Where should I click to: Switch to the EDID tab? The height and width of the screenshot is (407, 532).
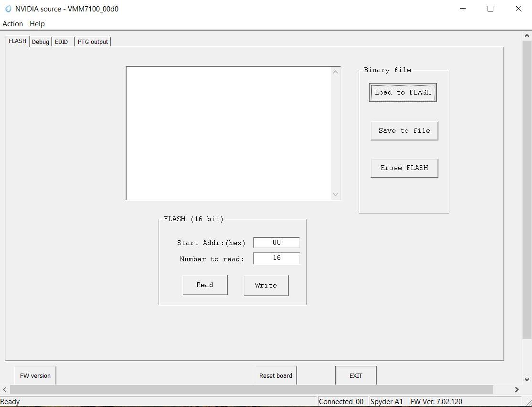[62, 42]
